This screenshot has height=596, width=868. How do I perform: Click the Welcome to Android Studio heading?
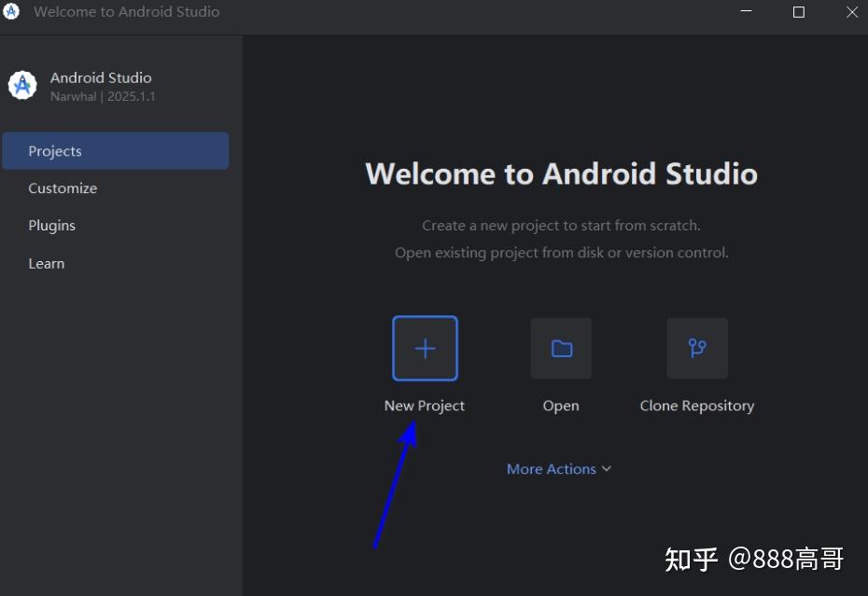[561, 173]
